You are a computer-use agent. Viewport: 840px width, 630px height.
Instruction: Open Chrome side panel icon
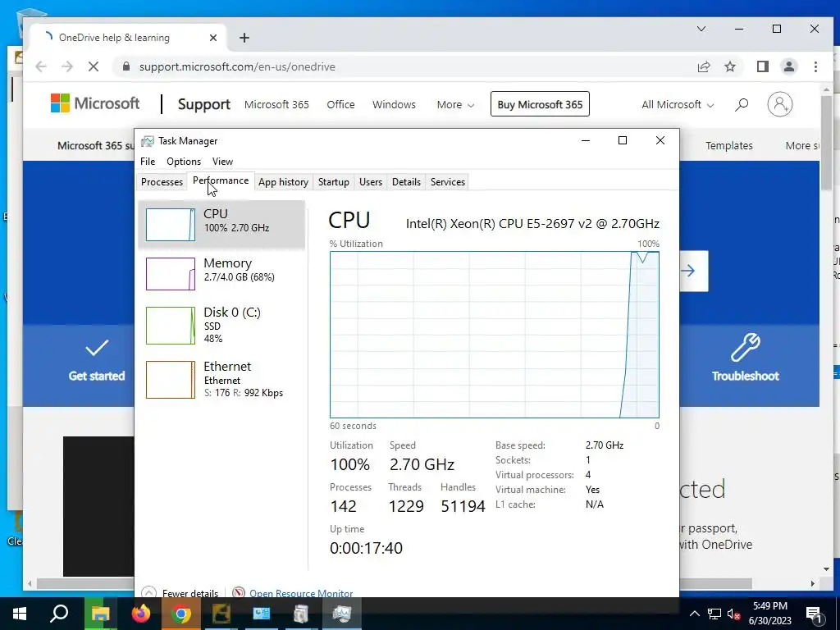762,66
